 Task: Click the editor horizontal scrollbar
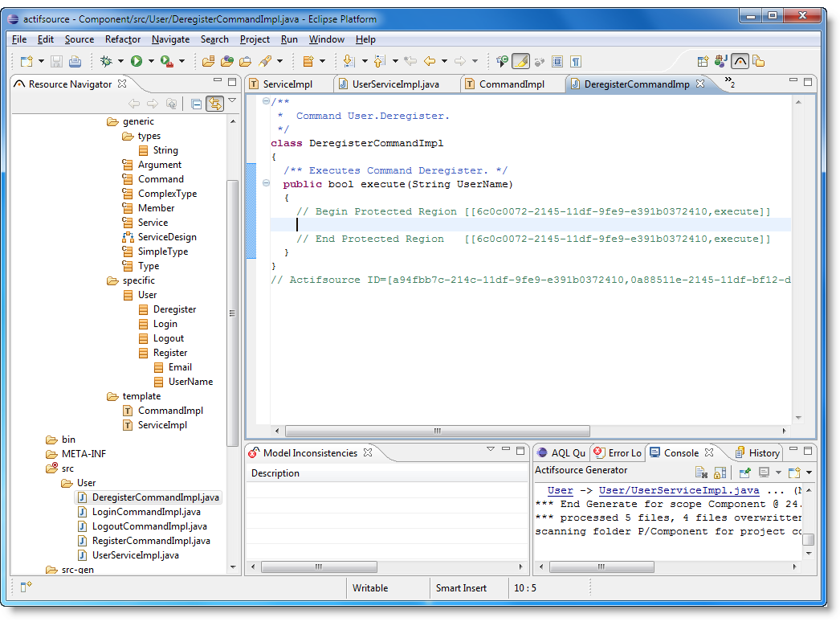click(x=438, y=432)
